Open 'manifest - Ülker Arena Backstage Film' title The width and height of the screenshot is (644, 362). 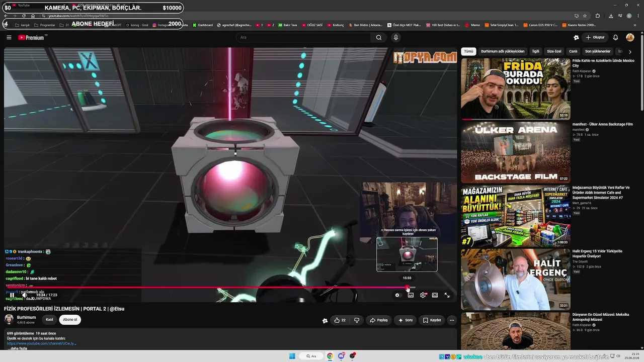(602, 124)
